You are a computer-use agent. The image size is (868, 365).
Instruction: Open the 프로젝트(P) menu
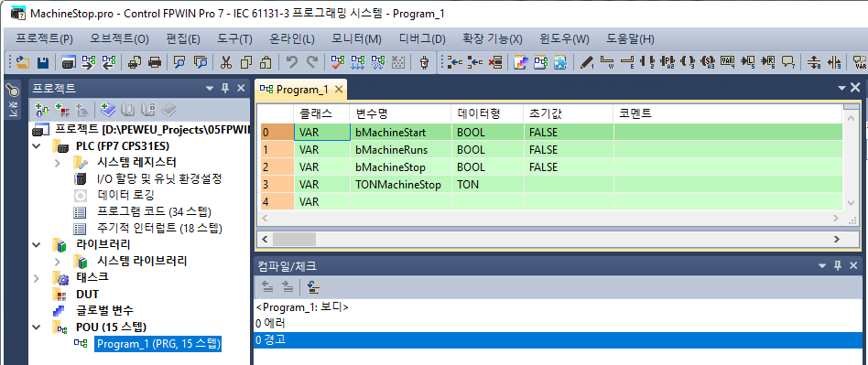pos(44,39)
